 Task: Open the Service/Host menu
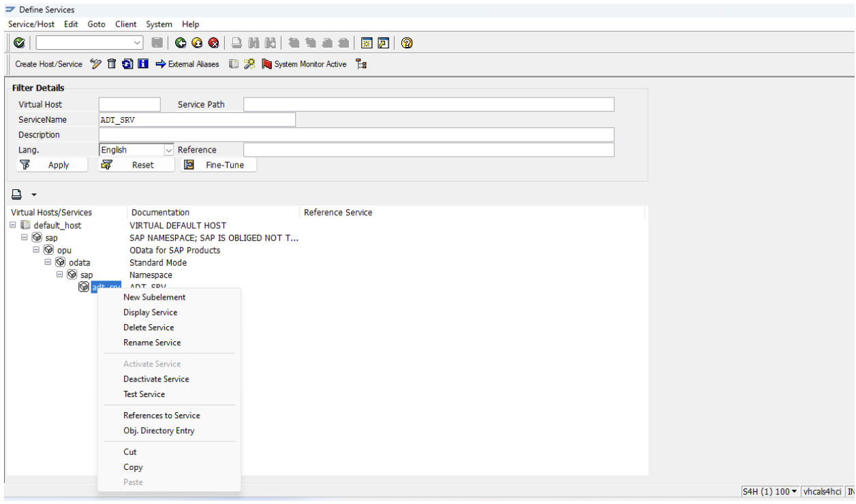pos(33,24)
